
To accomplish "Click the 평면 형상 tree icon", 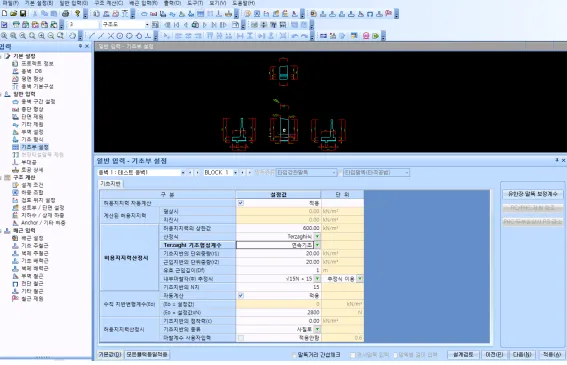I will click(15, 79).
